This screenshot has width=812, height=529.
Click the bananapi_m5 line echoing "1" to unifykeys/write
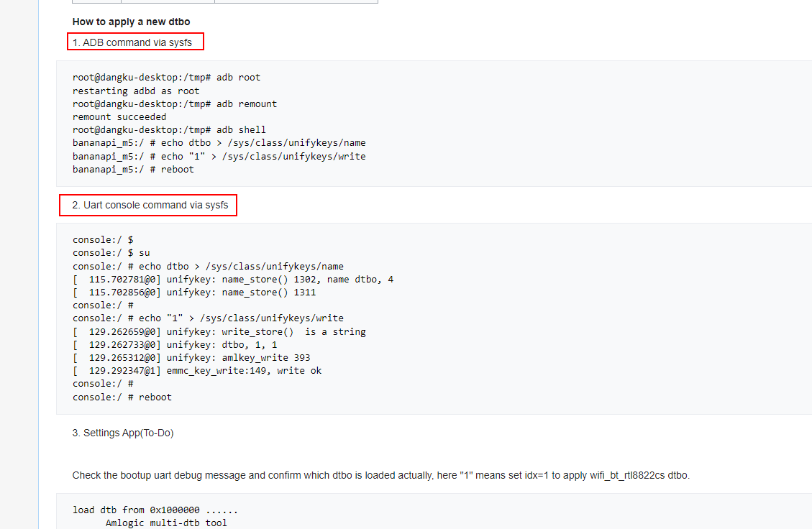pos(219,156)
